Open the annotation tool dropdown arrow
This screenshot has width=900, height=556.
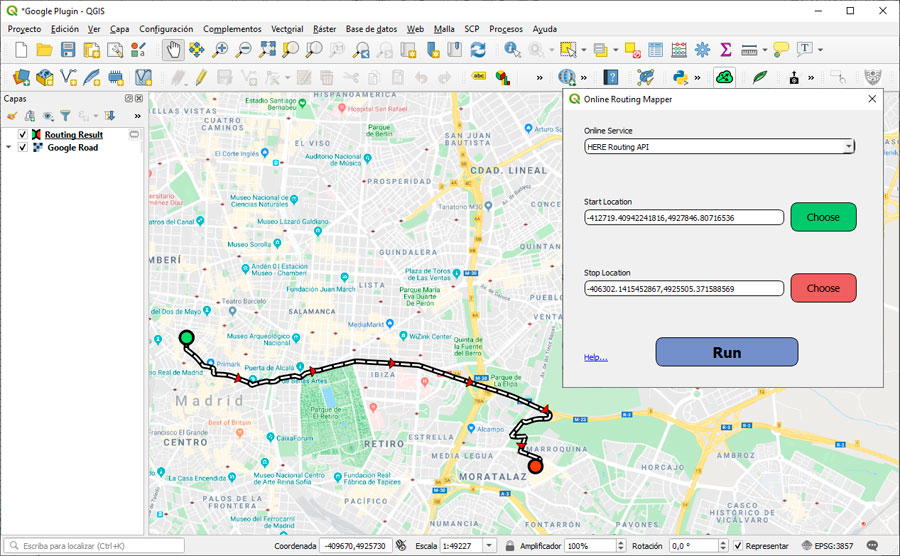tap(820, 50)
